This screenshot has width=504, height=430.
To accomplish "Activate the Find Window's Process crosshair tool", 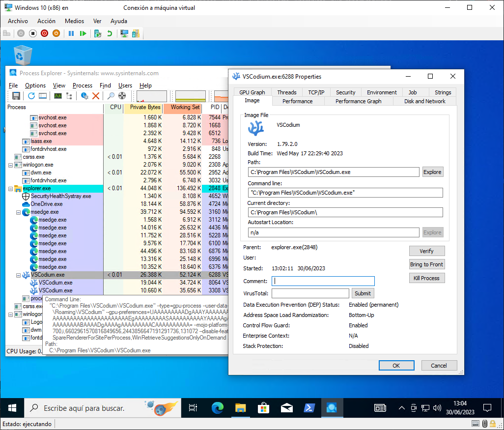I will click(122, 96).
